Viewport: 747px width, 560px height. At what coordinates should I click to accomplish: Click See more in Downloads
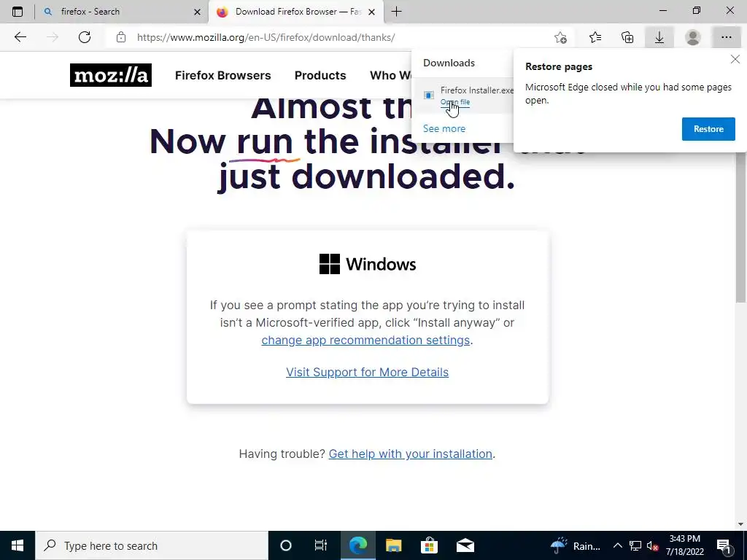[x=444, y=128]
